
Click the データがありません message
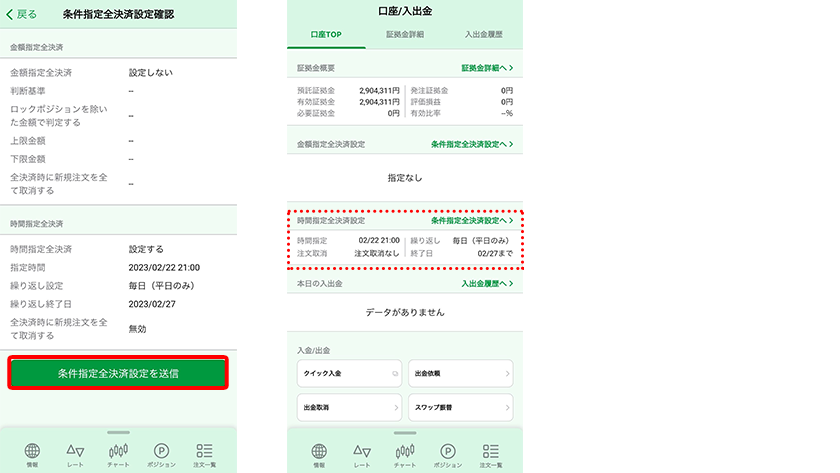tap(405, 312)
